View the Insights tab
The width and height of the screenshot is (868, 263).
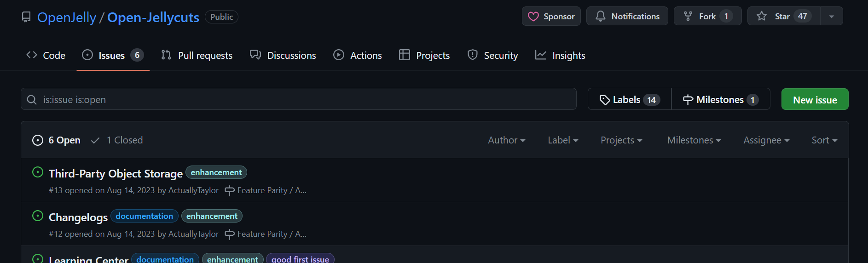[560, 55]
